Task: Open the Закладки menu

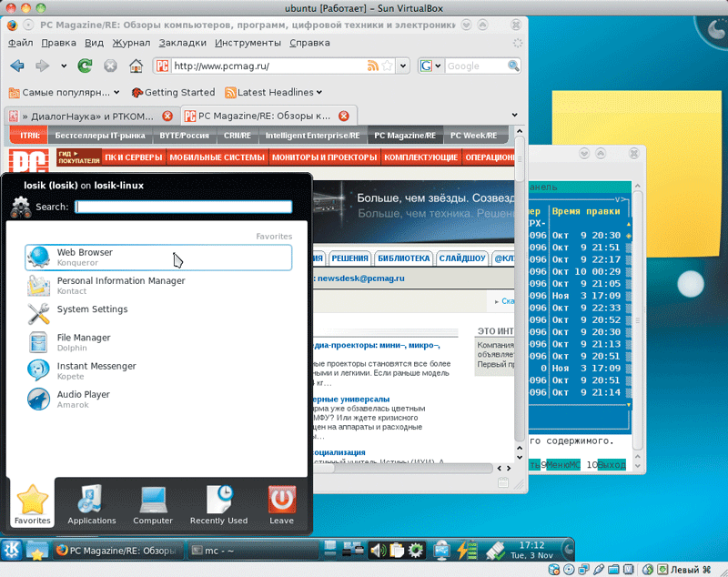Action: click(183, 43)
